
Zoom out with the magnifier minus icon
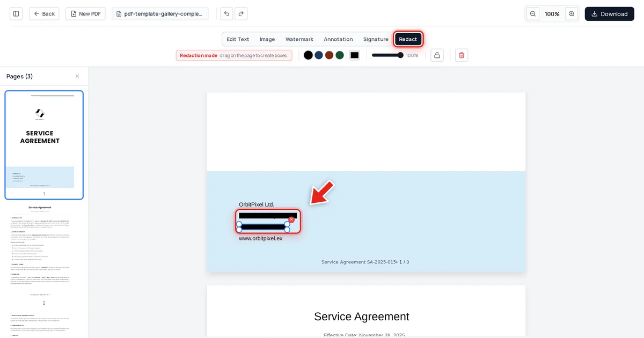[x=533, y=14]
